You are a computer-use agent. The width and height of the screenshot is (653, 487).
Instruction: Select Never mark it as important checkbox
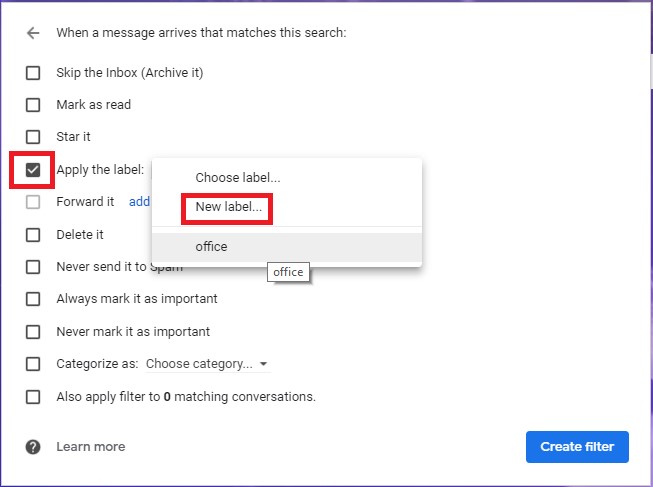tap(33, 331)
